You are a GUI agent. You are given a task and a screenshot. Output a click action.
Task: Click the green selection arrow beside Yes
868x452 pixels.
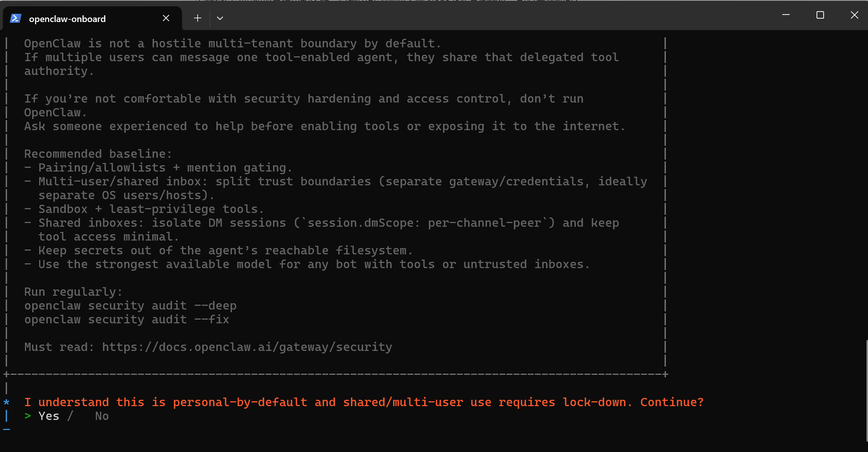click(28, 416)
